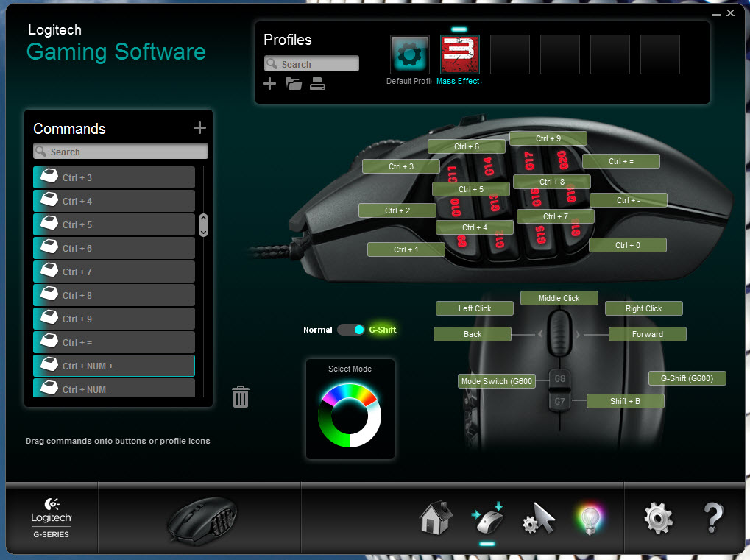The width and height of the screenshot is (750, 560).
Task: Create a new profile with plus icon
Action: (270, 84)
